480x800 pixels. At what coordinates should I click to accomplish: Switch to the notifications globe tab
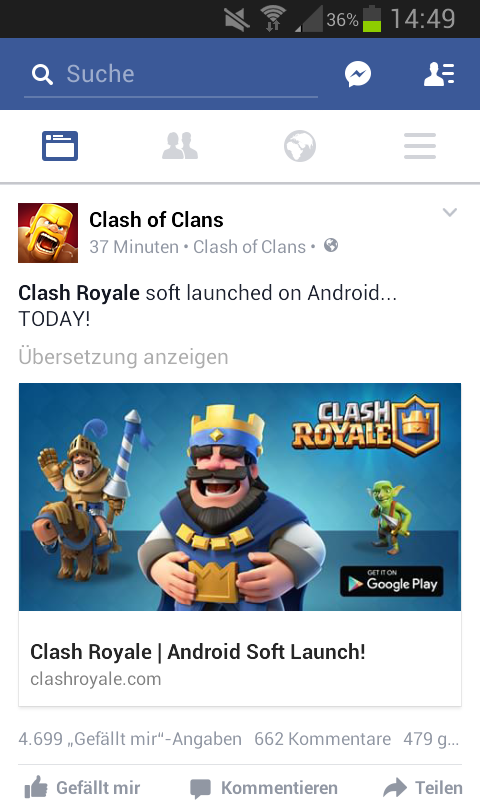(x=300, y=146)
